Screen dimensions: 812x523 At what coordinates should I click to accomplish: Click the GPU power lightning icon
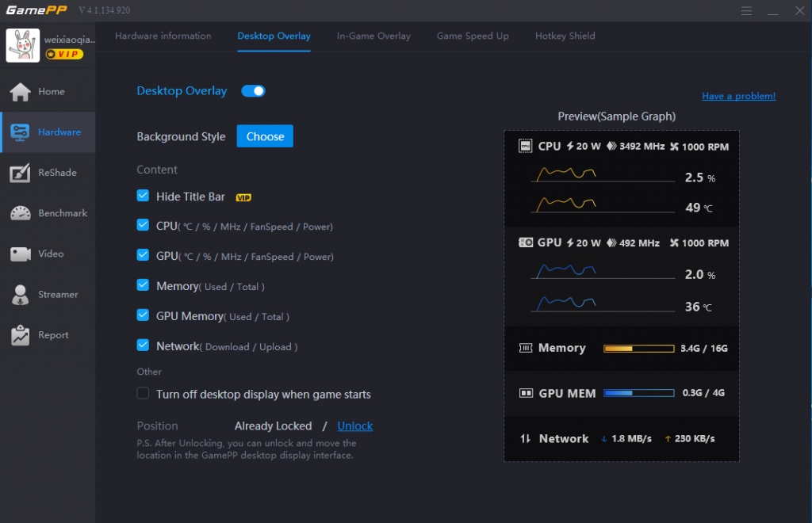click(x=569, y=242)
